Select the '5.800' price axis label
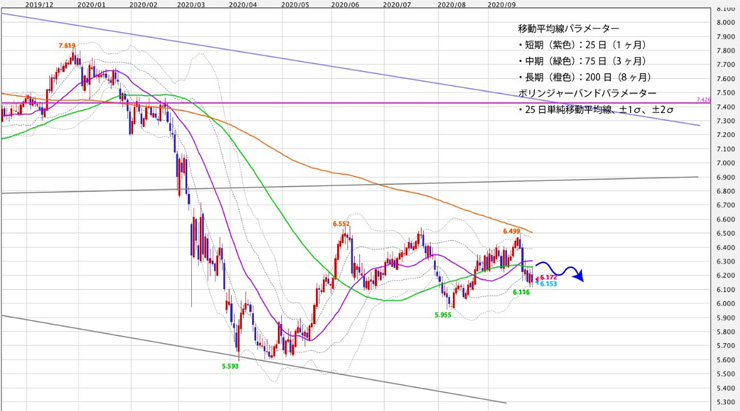 (725, 332)
